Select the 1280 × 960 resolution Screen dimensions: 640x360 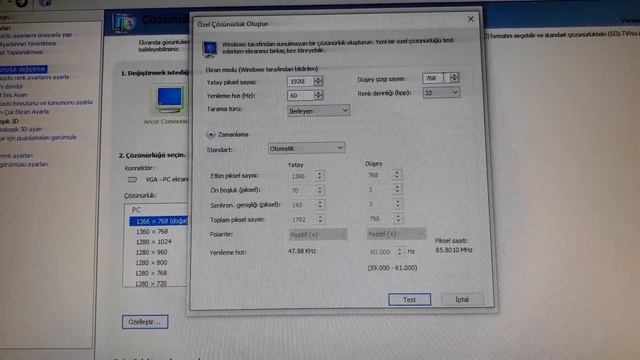click(x=151, y=252)
